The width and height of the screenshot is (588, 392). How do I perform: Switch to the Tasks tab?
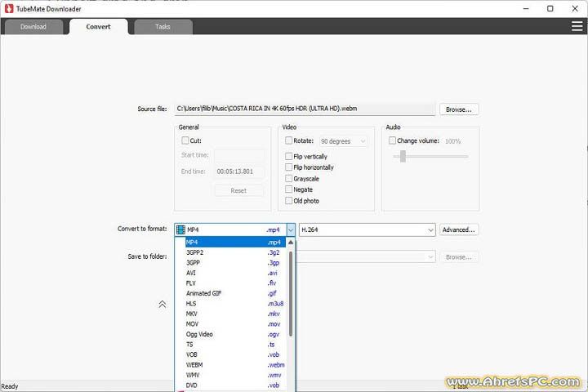click(x=163, y=27)
